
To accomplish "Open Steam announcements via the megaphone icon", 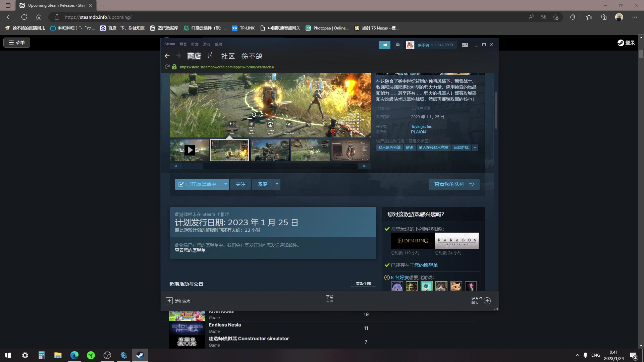I will coord(385,45).
